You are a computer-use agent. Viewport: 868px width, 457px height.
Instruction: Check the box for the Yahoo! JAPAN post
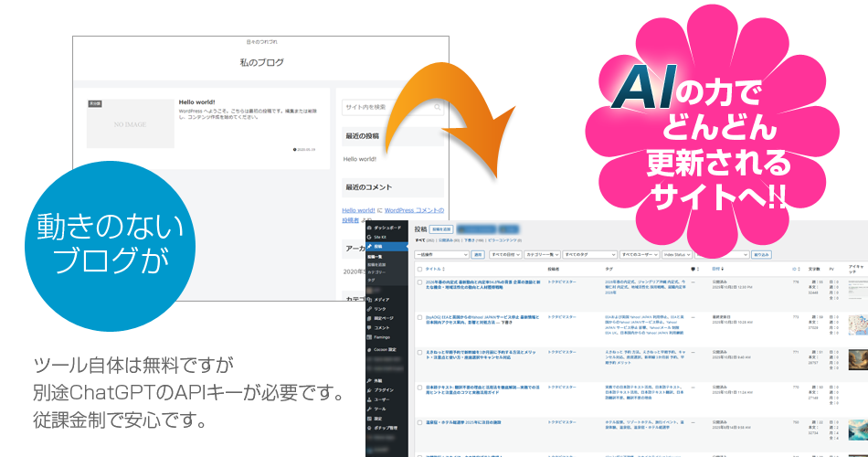419,318
